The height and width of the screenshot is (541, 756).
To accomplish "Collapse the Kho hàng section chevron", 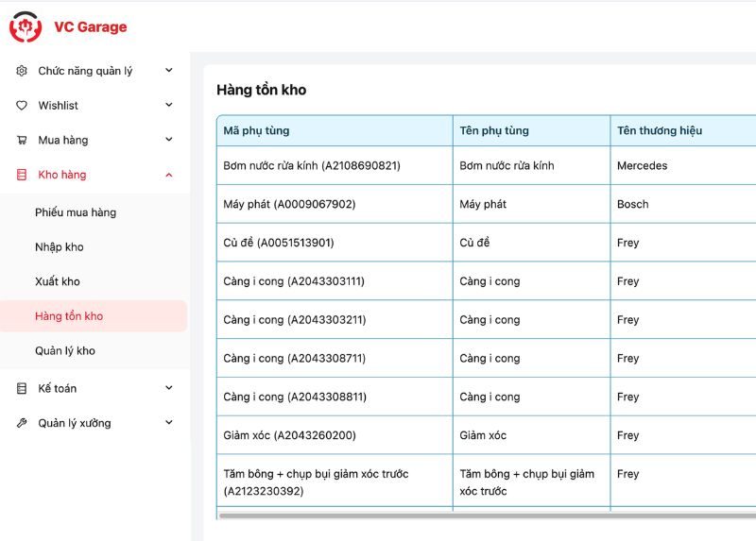I will [x=169, y=175].
